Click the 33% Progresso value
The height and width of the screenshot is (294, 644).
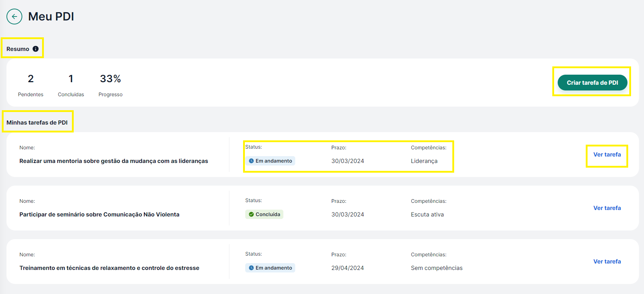(x=110, y=79)
